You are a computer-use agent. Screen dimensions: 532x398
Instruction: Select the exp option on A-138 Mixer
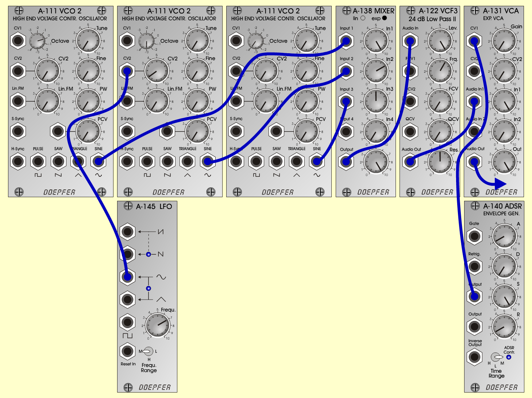(384, 18)
